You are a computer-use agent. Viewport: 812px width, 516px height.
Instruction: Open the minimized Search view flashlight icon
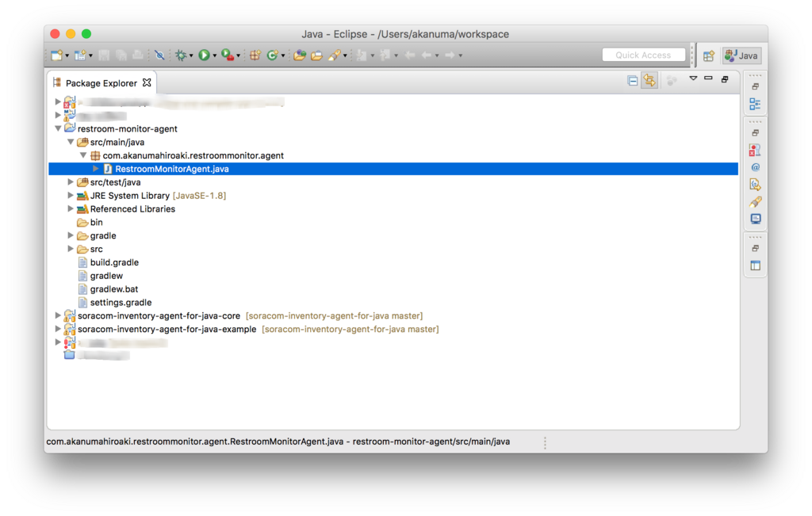[755, 202]
